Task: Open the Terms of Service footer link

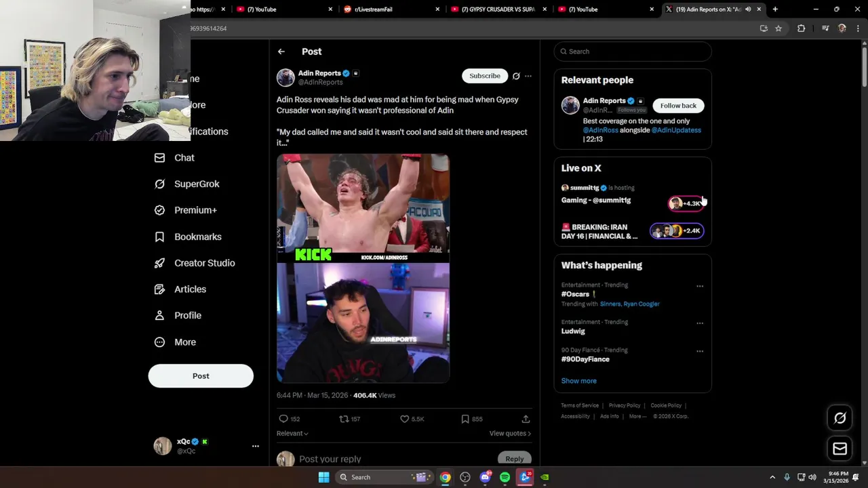Action: coord(580,405)
